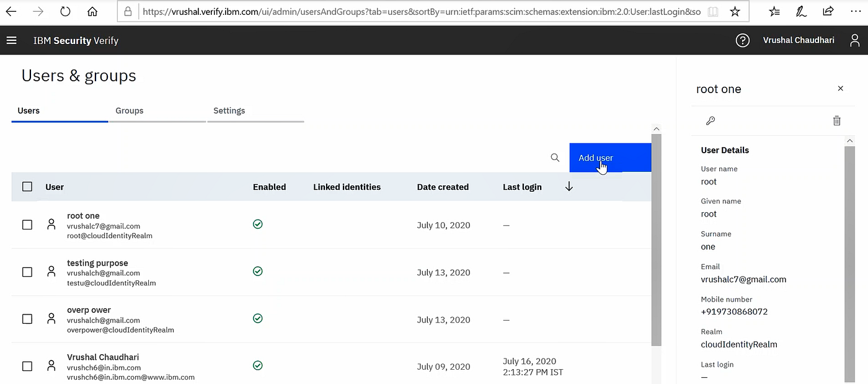Switch to the Groups tab

[x=129, y=110]
